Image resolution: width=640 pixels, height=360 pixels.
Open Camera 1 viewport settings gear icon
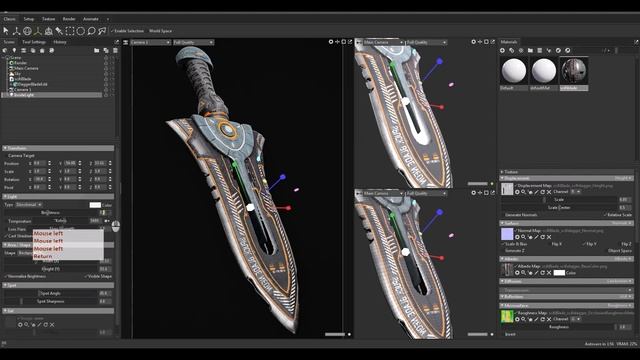331,42
